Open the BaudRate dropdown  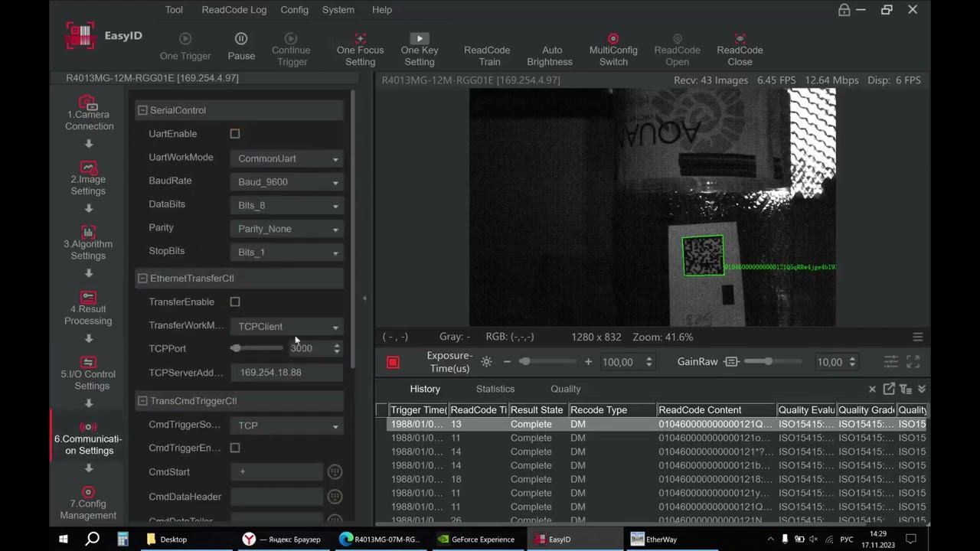(x=286, y=182)
